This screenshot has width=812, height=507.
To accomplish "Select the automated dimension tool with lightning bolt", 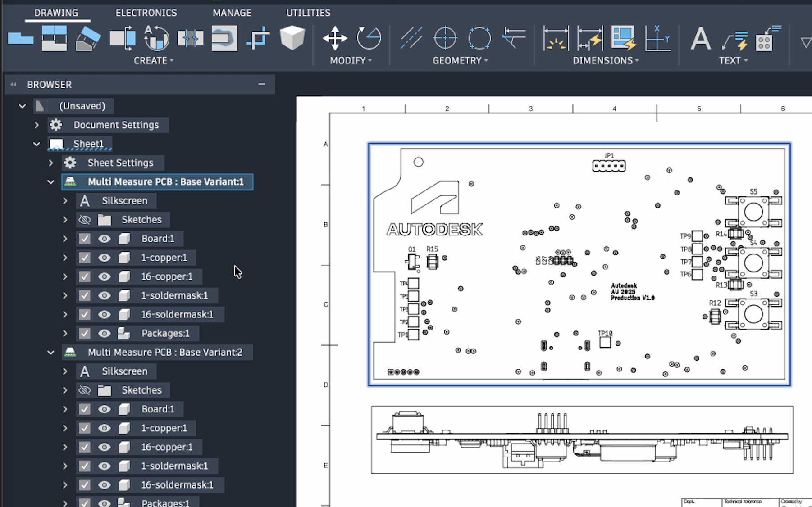I will click(x=590, y=38).
